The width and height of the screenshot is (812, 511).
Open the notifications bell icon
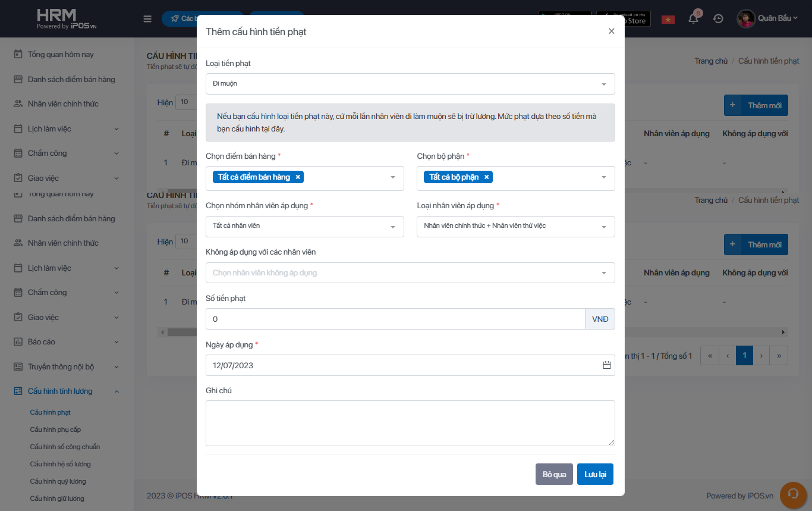(693, 19)
